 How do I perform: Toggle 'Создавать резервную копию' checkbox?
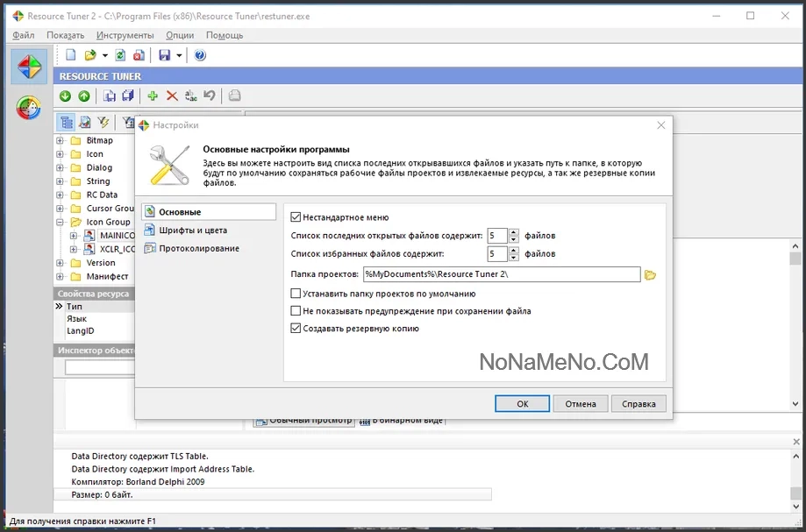[x=296, y=329]
